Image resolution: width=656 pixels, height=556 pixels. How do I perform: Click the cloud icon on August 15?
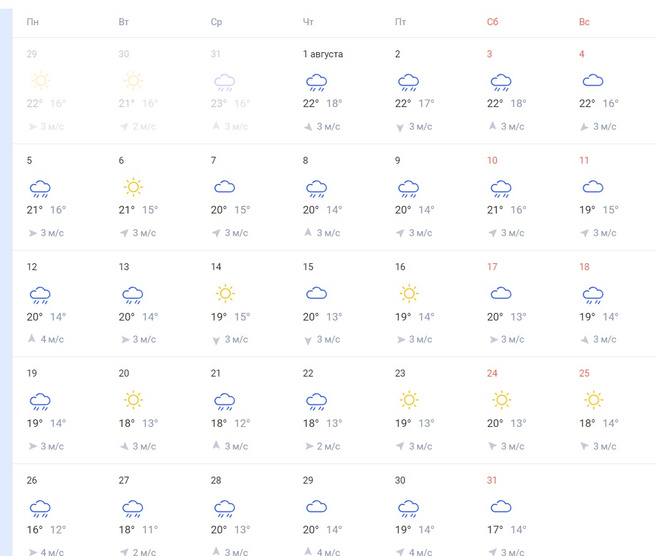316,294
